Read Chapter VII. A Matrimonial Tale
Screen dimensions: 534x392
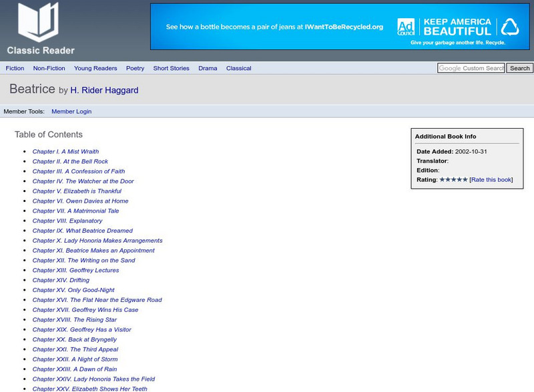pyautogui.click(x=75, y=211)
